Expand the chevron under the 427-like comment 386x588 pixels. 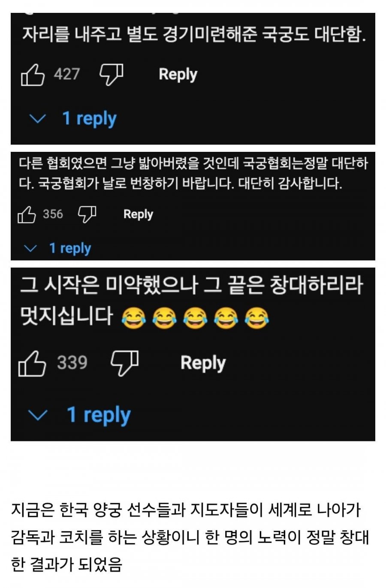[37, 118]
